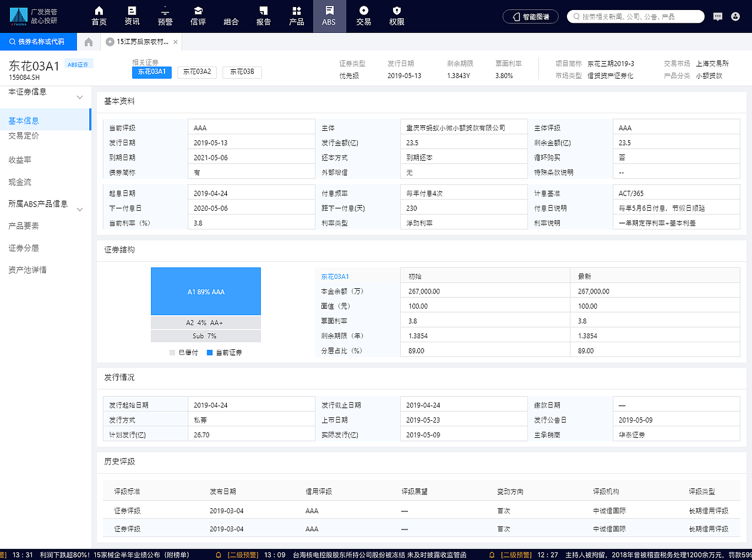Click the 报告 reports icon

[x=263, y=16]
